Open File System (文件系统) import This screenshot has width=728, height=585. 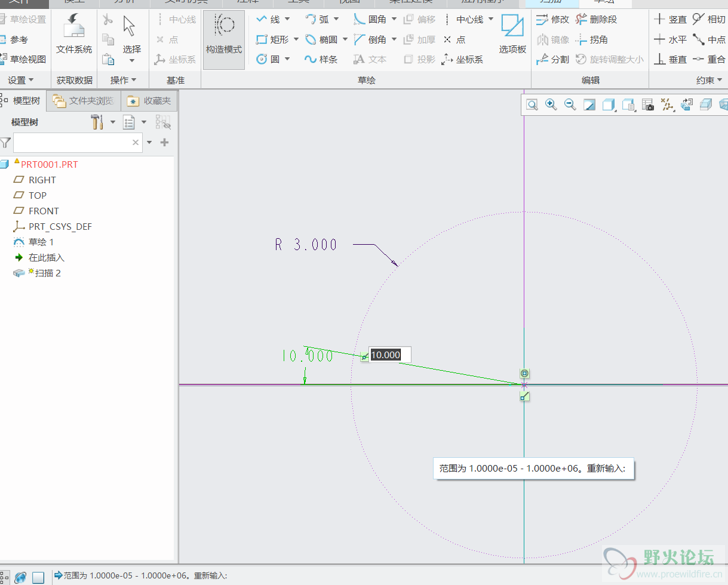point(74,34)
